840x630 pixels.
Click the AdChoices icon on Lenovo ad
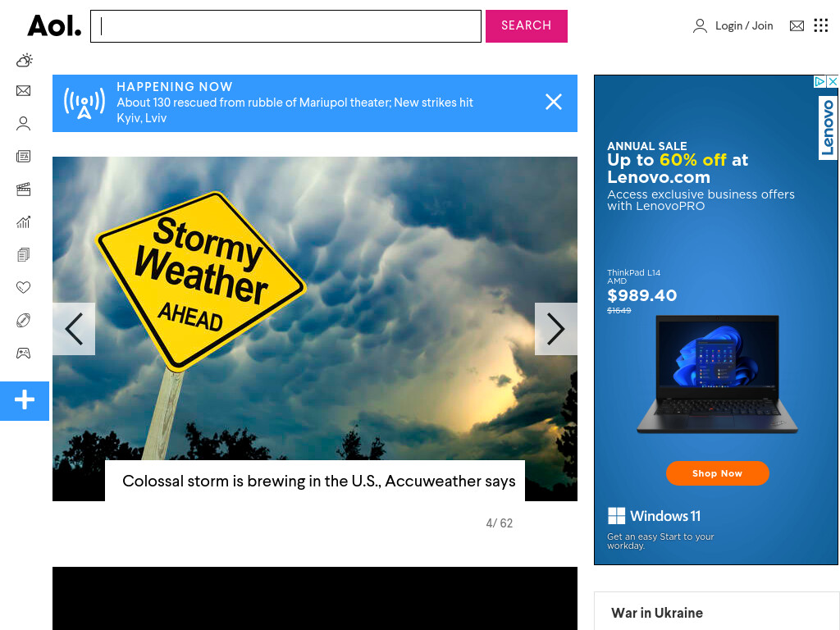click(x=819, y=81)
